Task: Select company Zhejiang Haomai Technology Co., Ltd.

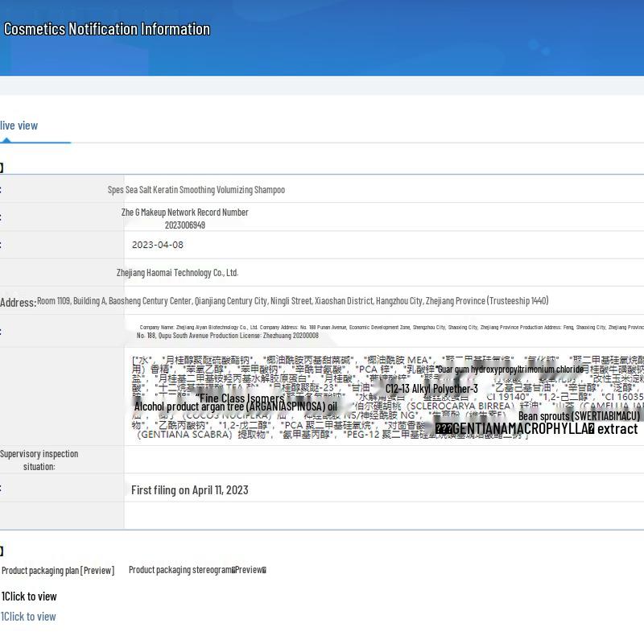Action: click(177, 273)
